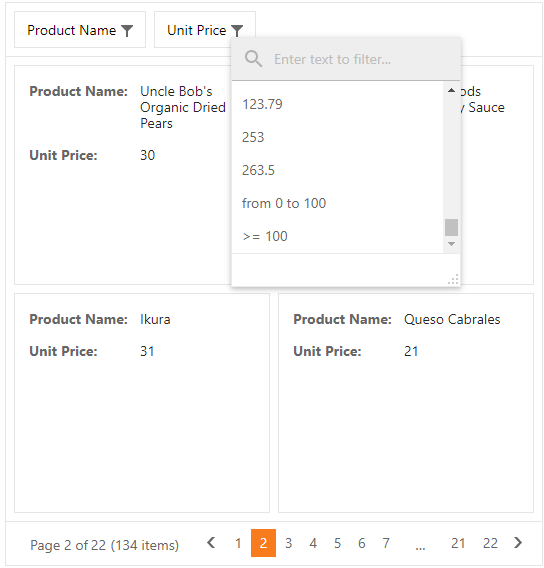Go to the next page with right chevron
544x568 pixels.
518,543
